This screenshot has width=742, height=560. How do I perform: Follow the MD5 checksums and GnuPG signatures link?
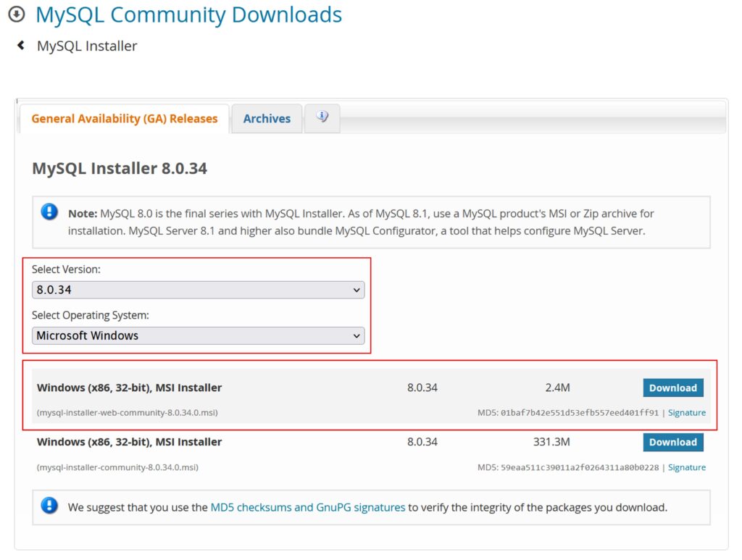click(x=307, y=507)
